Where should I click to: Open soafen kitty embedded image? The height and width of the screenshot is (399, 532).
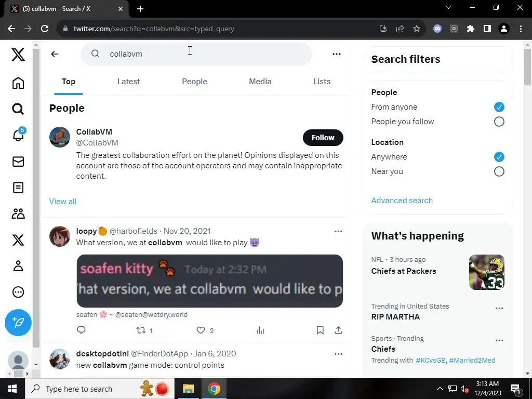210,281
